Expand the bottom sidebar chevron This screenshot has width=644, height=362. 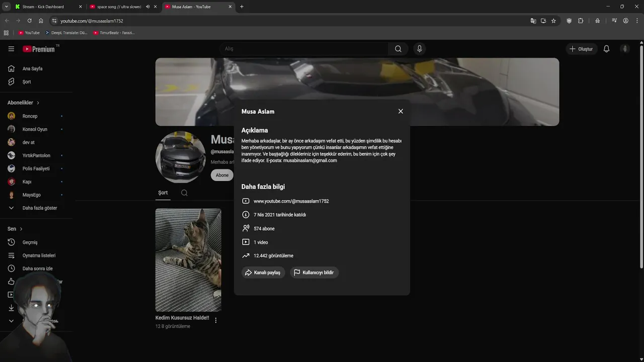click(11, 321)
